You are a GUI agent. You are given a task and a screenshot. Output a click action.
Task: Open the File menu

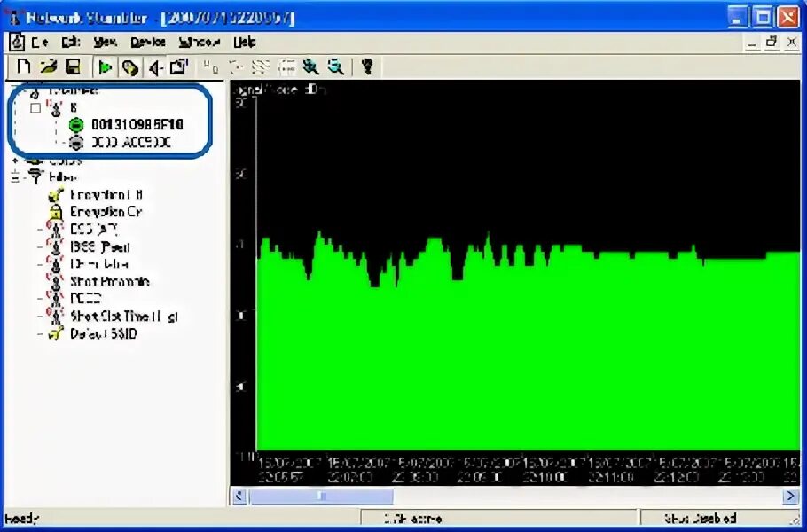pyautogui.click(x=40, y=43)
